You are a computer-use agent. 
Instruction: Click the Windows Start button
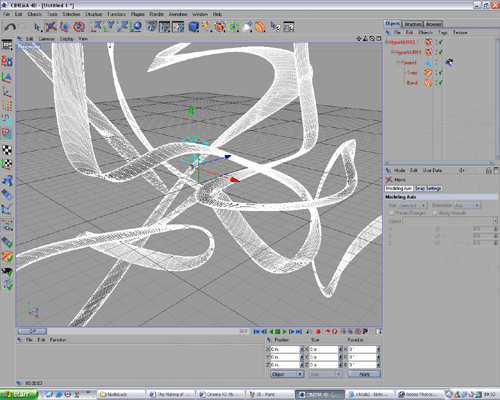18,394
